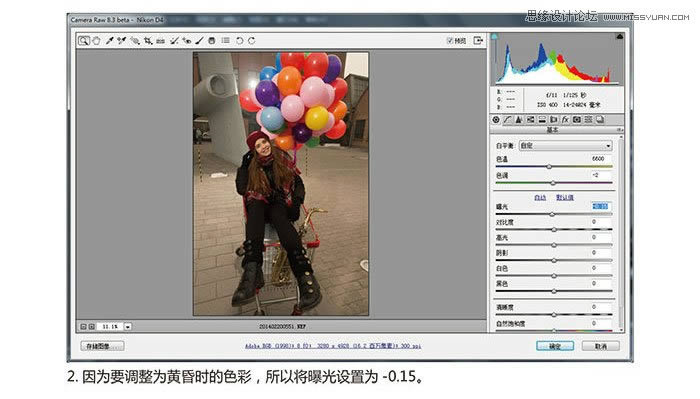
Task: Open the workflow options link at bottom
Action: pos(333,346)
